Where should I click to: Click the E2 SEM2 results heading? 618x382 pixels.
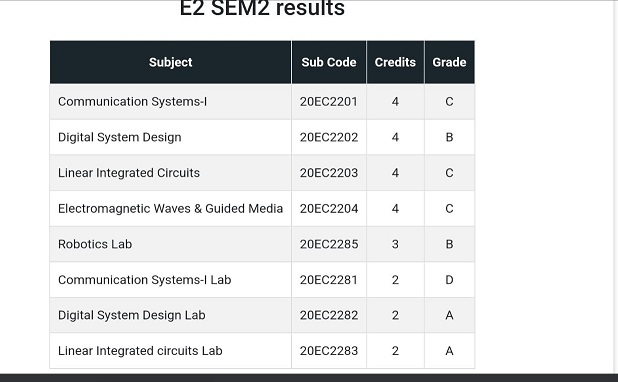[x=262, y=8]
